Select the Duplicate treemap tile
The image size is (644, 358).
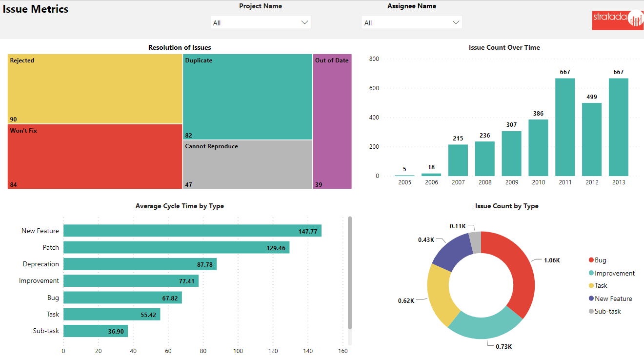[x=248, y=97]
